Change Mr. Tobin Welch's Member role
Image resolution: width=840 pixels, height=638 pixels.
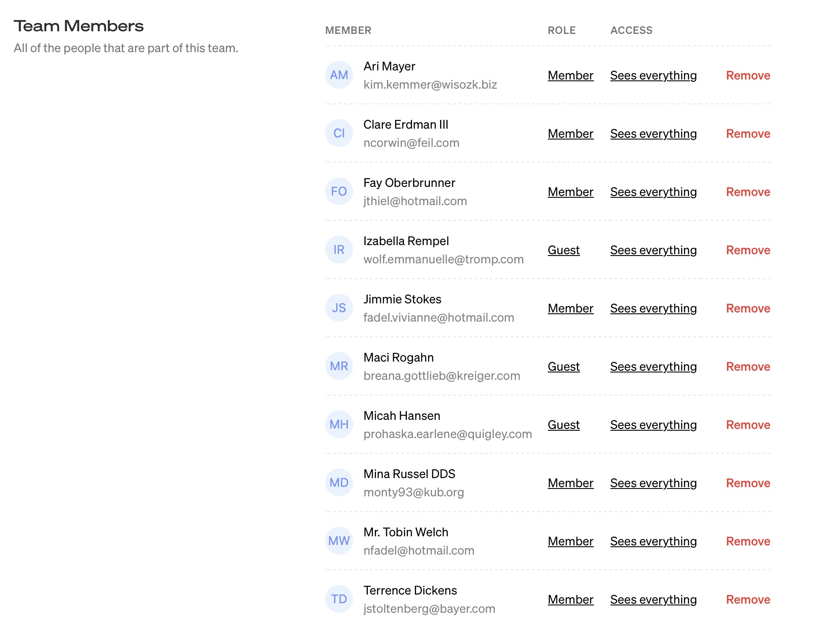coord(570,541)
